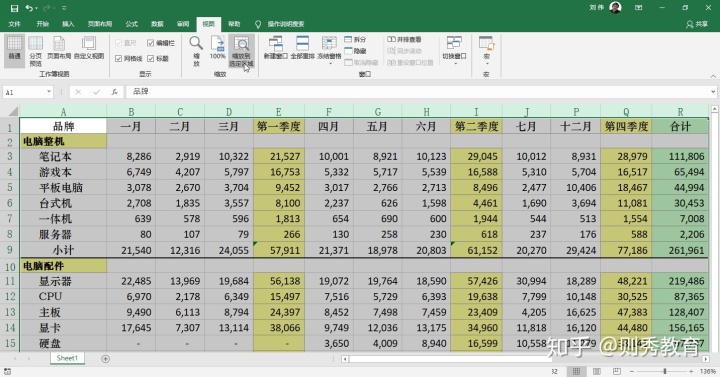Open the 帮助 tab
The width and height of the screenshot is (720, 377).
click(x=234, y=24)
